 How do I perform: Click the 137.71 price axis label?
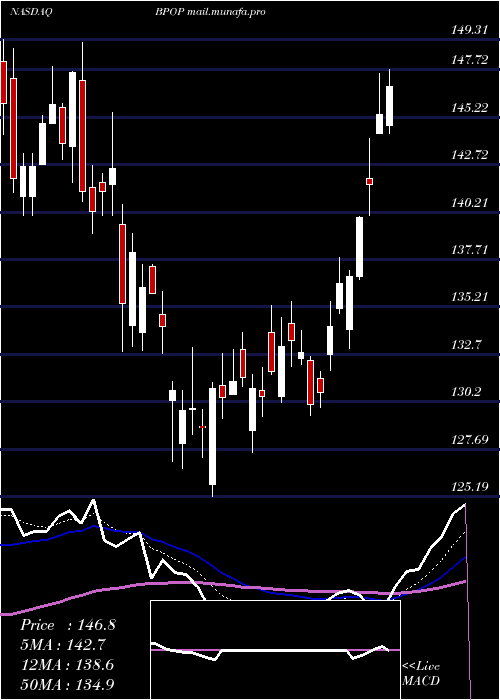tap(470, 250)
